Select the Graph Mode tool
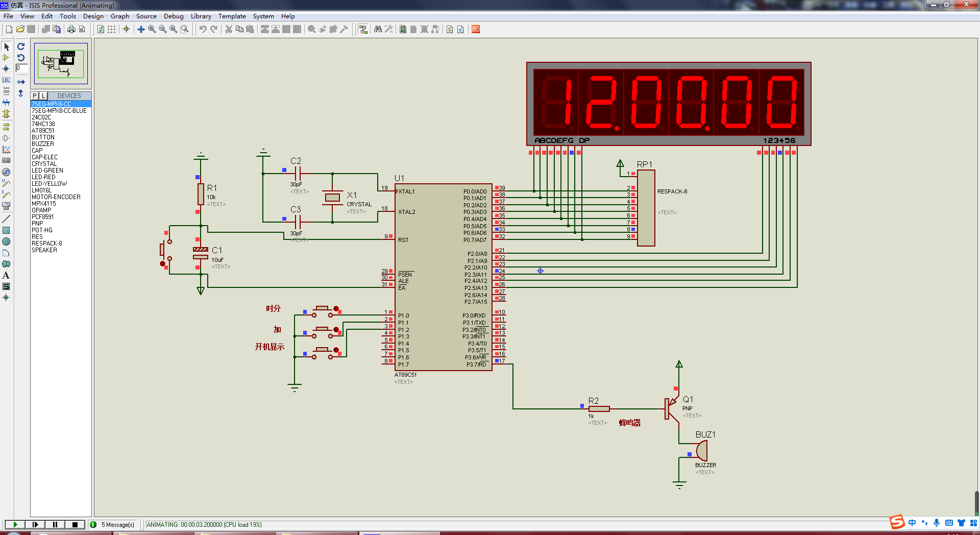This screenshot has height=535, width=980. [6, 149]
